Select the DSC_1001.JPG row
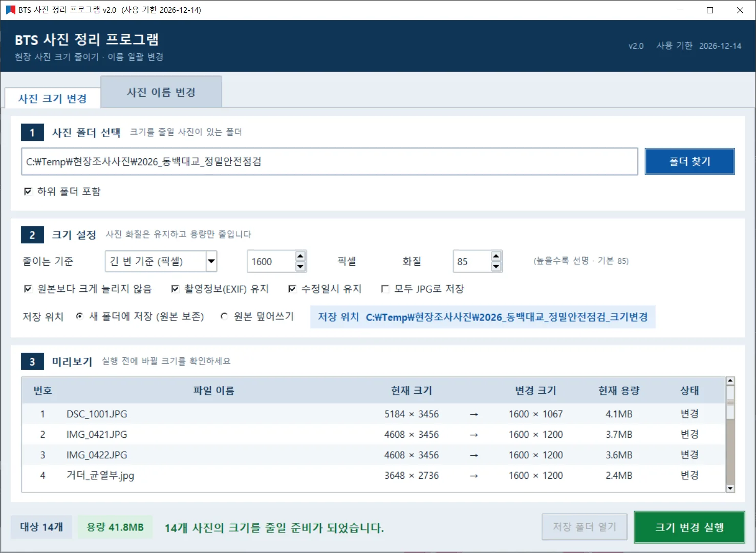This screenshot has width=756, height=553. click(374, 414)
